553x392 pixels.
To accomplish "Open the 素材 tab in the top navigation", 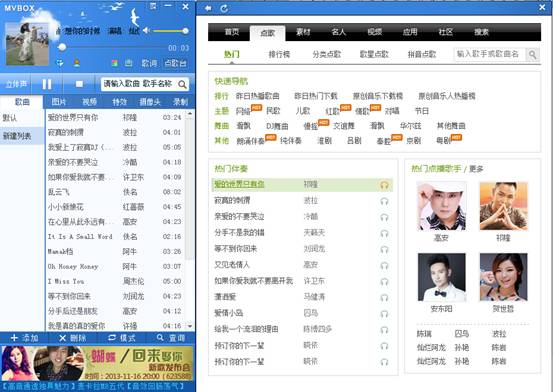I will pyautogui.click(x=303, y=32).
